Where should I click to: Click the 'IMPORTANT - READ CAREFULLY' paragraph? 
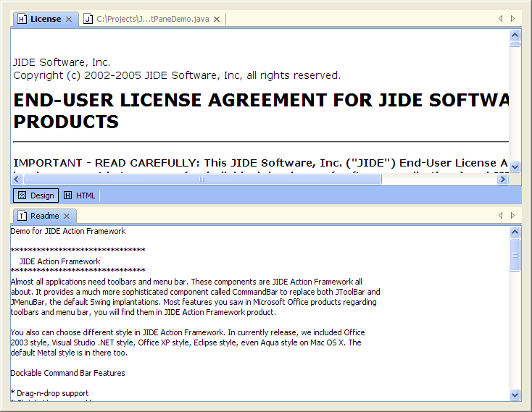click(261, 163)
